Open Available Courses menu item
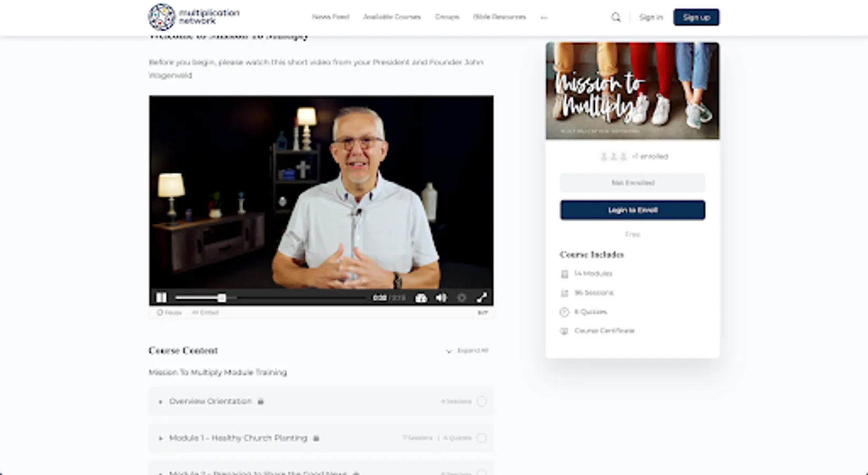 [392, 17]
